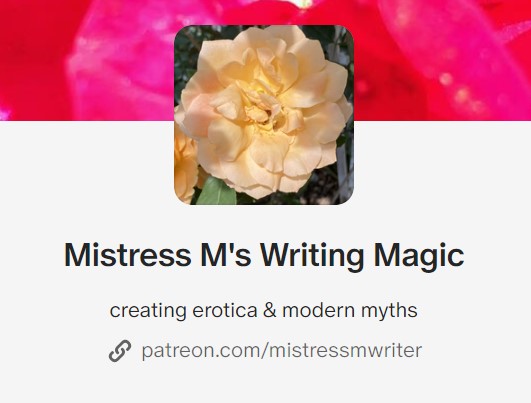Viewport: 531px width, 403px height.
Task: Click the word erotica in the tagline
Action: 225,311
